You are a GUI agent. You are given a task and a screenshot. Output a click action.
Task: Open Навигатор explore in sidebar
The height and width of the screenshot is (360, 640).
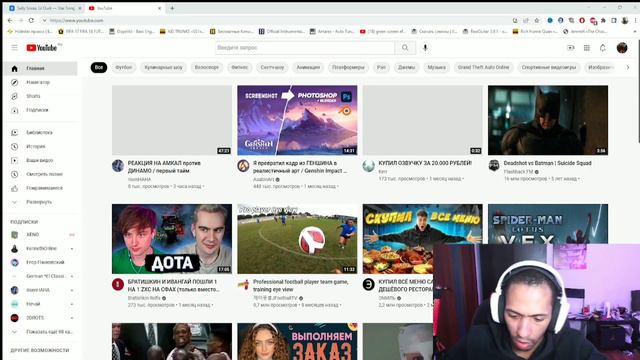point(40,82)
